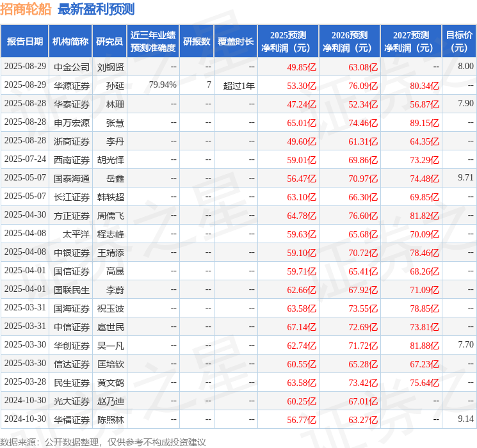Select the 华源证券 institution cell
The image size is (477, 448).
[x=72, y=86]
